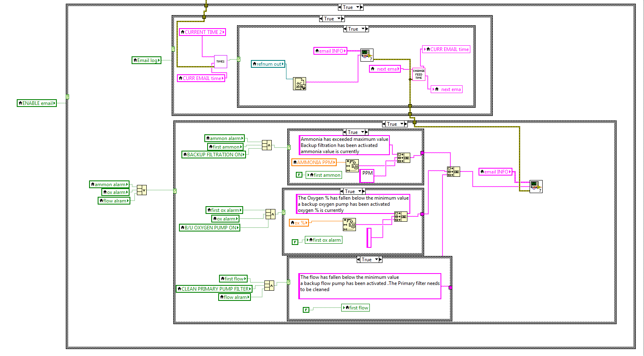Click the Oxygen % fallen message text box
The image size is (644, 356).
353,204
